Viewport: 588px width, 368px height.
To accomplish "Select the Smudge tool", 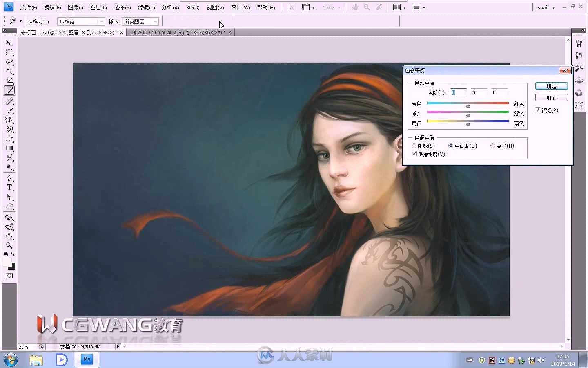I will [x=9, y=157].
